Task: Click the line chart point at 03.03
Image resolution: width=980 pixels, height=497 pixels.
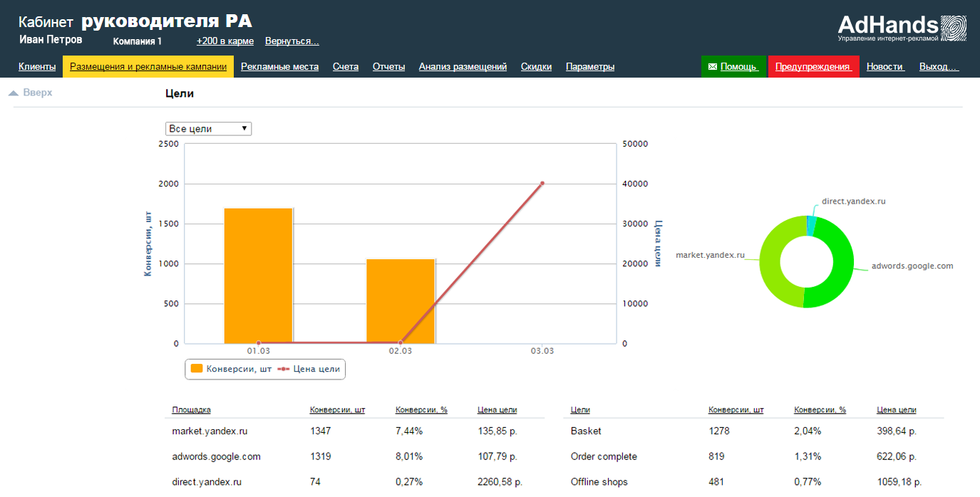Action: pyautogui.click(x=542, y=183)
